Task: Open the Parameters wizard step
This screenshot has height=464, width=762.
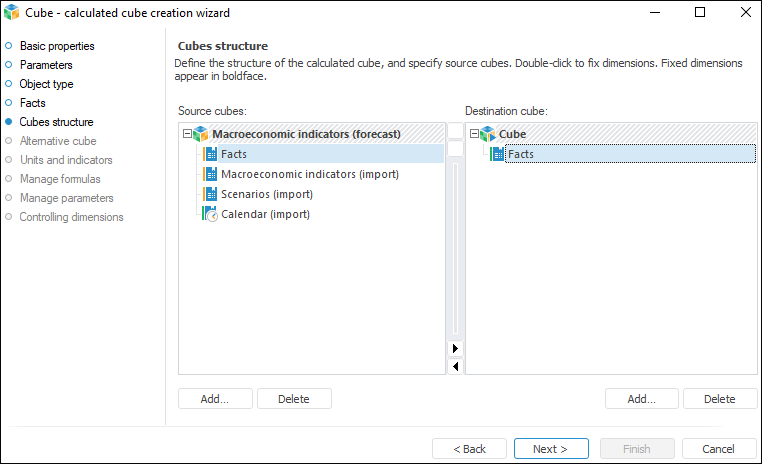Action: click(46, 65)
